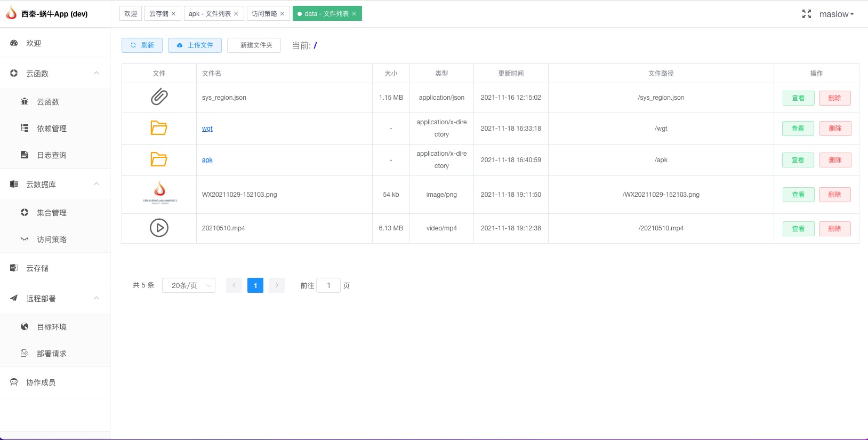The image size is (868, 440).
Task: Open 依赖管理 in the sidebar
Action: pos(55,128)
